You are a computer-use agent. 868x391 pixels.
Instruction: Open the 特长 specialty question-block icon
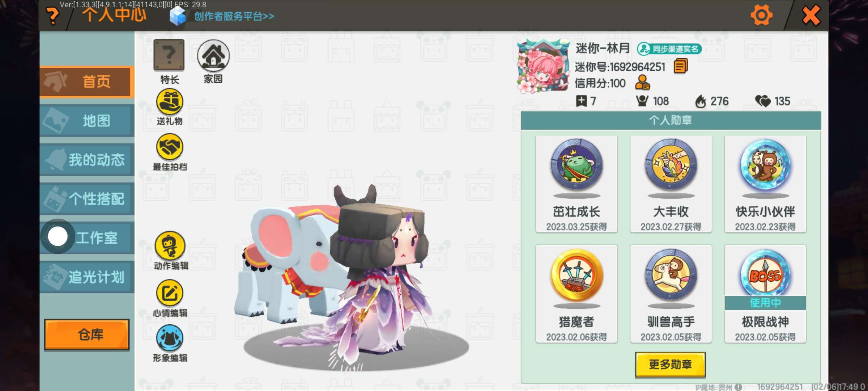[169, 55]
